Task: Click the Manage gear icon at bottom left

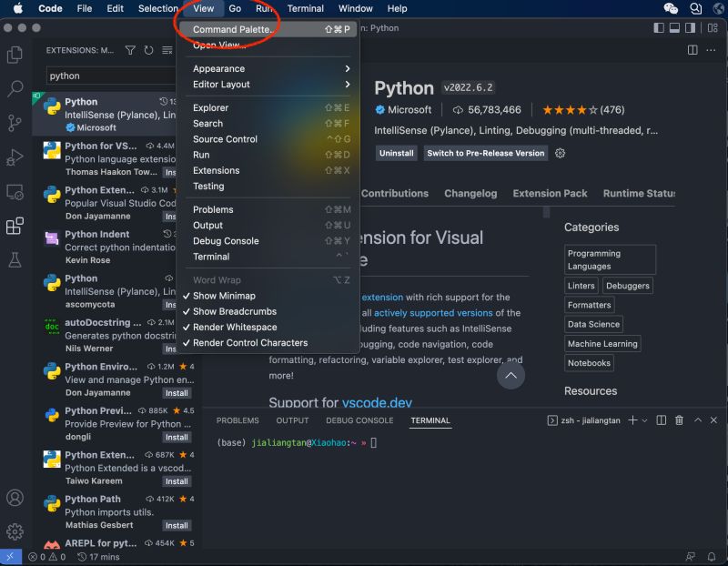Action: click(x=15, y=531)
